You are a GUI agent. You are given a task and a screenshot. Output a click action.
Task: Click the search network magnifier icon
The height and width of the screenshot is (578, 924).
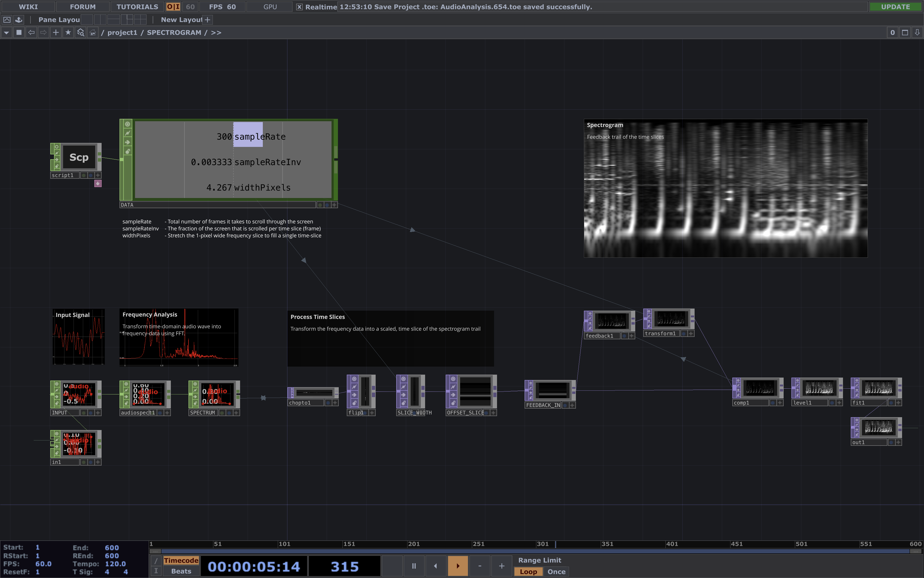coord(80,32)
